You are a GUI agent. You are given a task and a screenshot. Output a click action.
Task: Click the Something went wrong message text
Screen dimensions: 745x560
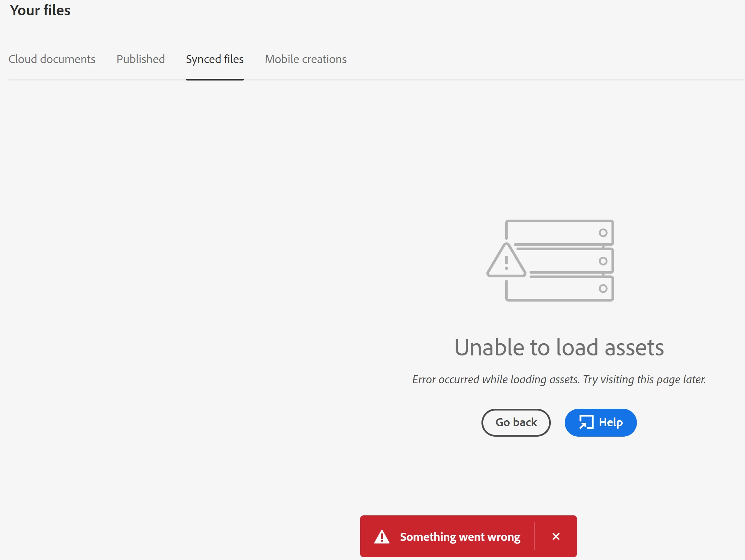tap(460, 537)
